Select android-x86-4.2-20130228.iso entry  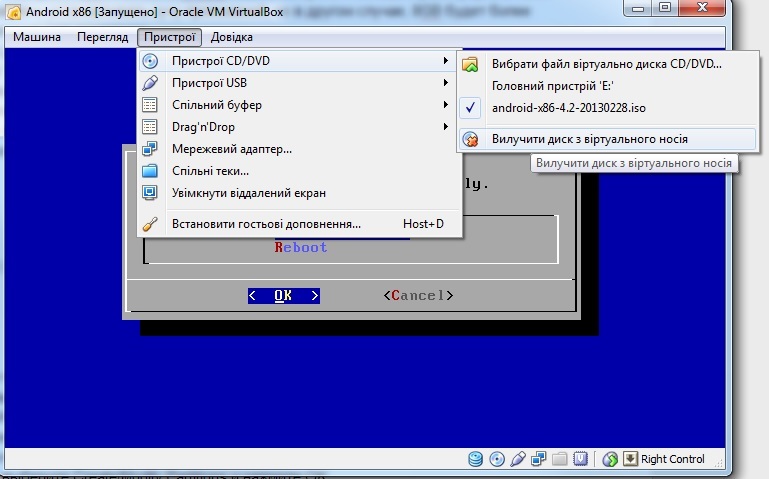[x=607, y=108]
